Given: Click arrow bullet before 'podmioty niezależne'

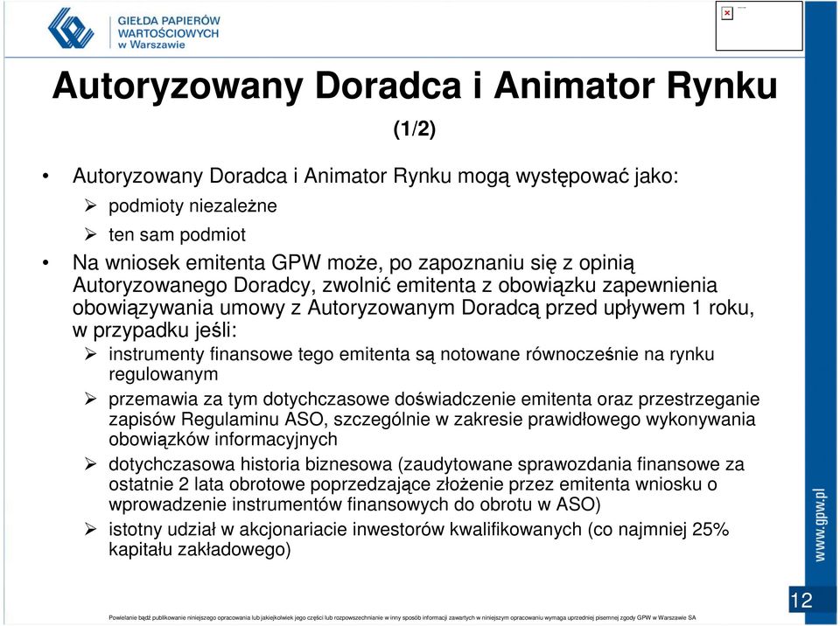Looking at the screenshot, I should (x=90, y=205).
